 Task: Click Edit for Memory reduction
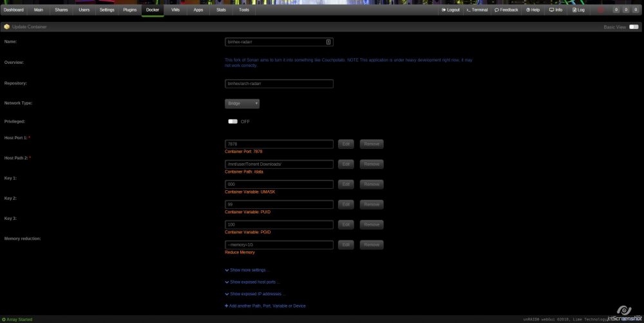point(346,245)
